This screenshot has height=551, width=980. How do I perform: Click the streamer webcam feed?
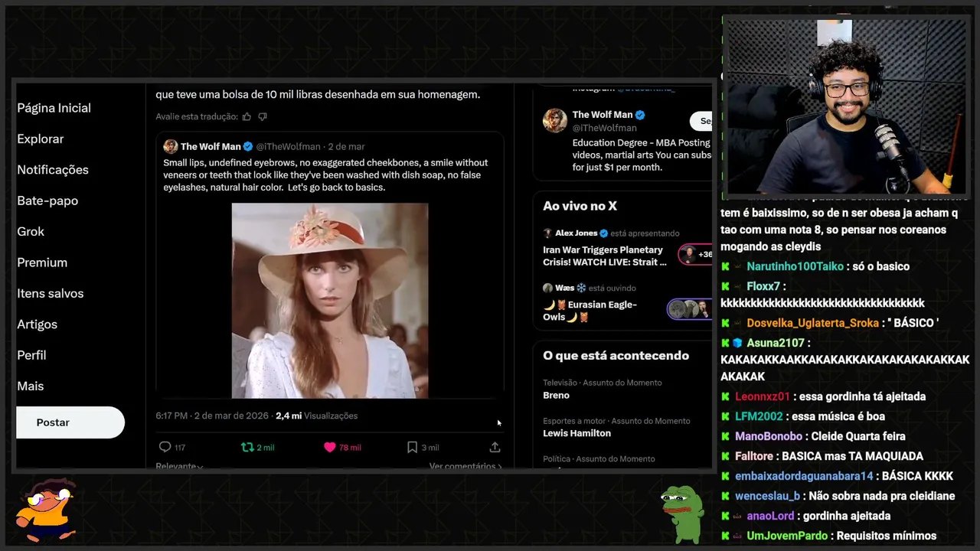click(x=846, y=106)
